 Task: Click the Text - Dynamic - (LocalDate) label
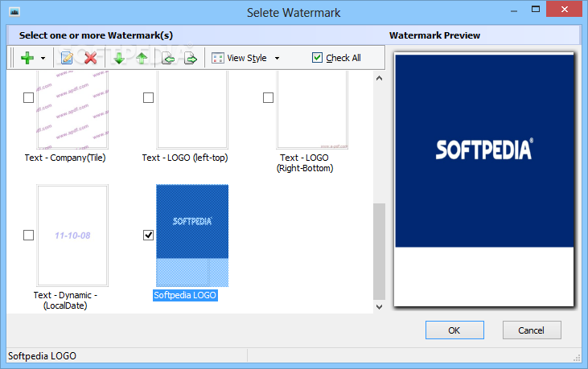(x=65, y=301)
